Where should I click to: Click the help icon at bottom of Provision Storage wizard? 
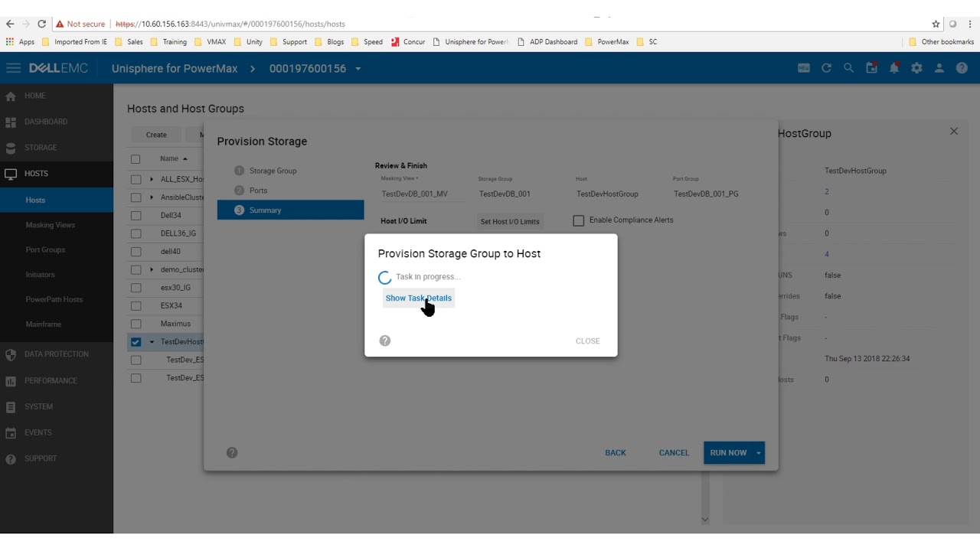(232, 452)
